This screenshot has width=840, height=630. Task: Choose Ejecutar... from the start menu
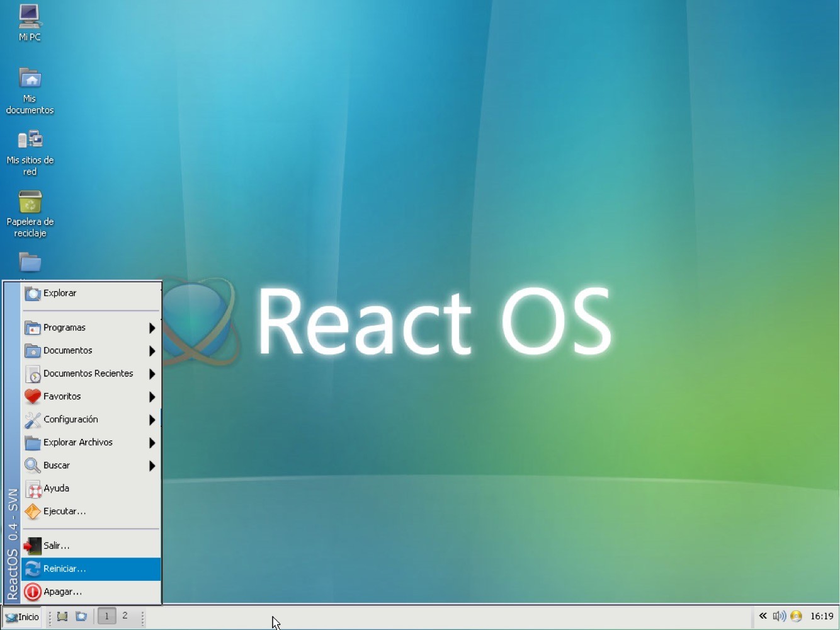91,512
